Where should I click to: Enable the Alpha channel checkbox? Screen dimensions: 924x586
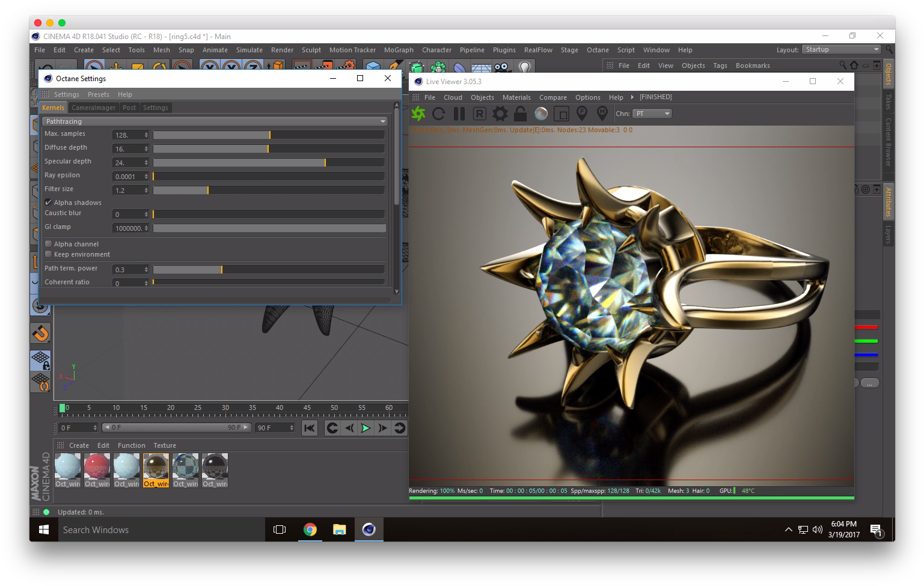click(x=49, y=243)
